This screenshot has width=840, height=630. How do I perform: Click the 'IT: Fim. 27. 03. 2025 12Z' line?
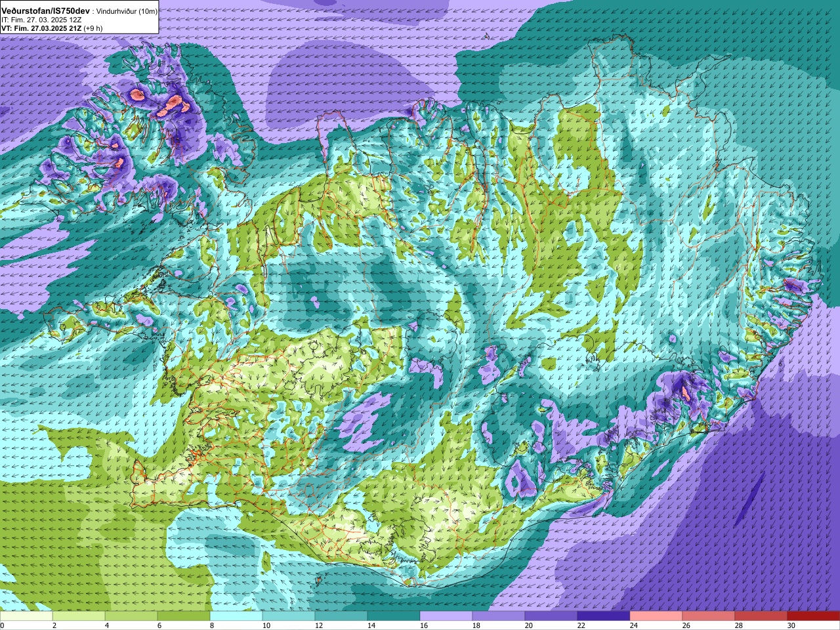click(41, 20)
